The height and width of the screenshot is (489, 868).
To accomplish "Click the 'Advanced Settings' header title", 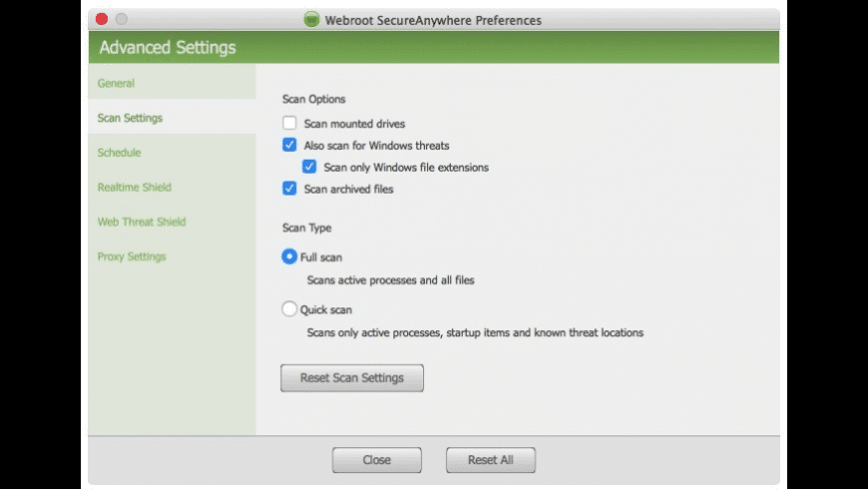I will point(168,48).
